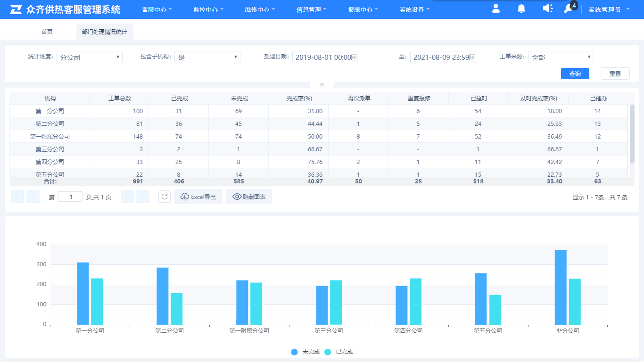Click 已超时 column header
Image resolution: width=644 pixels, height=362 pixels.
click(x=479, y=99)
